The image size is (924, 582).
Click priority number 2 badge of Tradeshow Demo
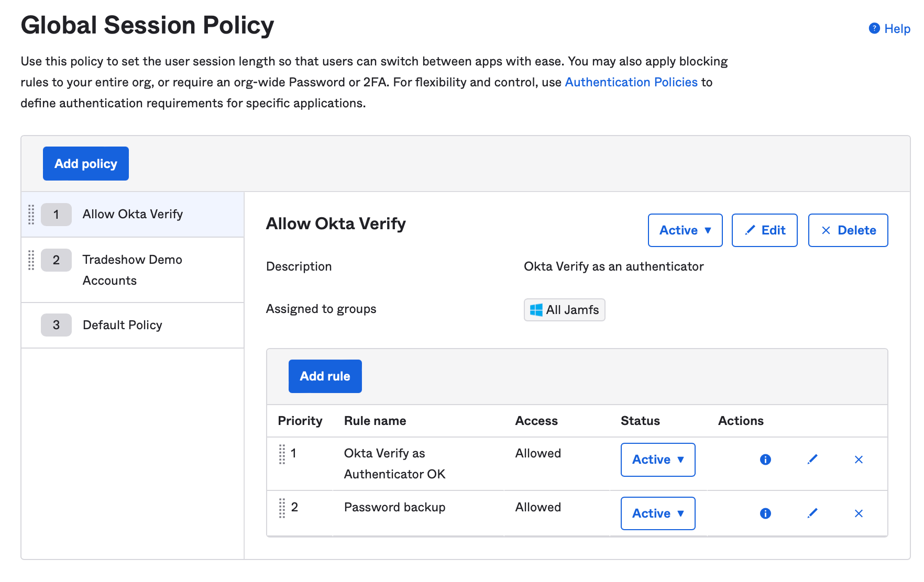click(x=56, y=260)
